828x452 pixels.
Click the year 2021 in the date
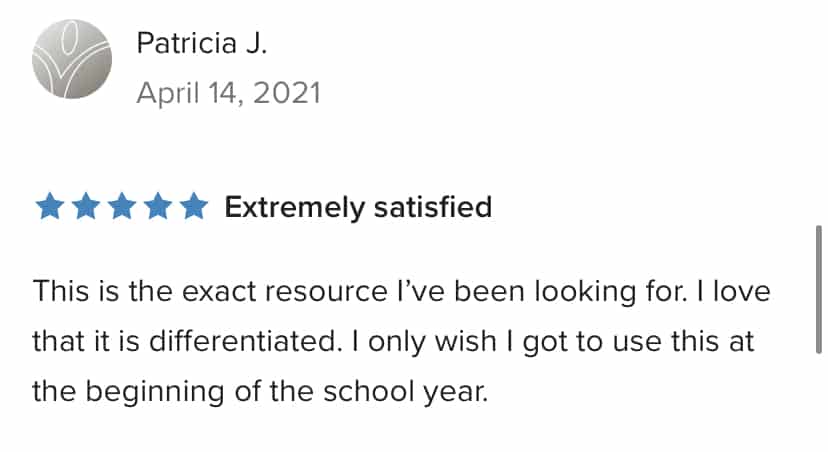(287, 93)
